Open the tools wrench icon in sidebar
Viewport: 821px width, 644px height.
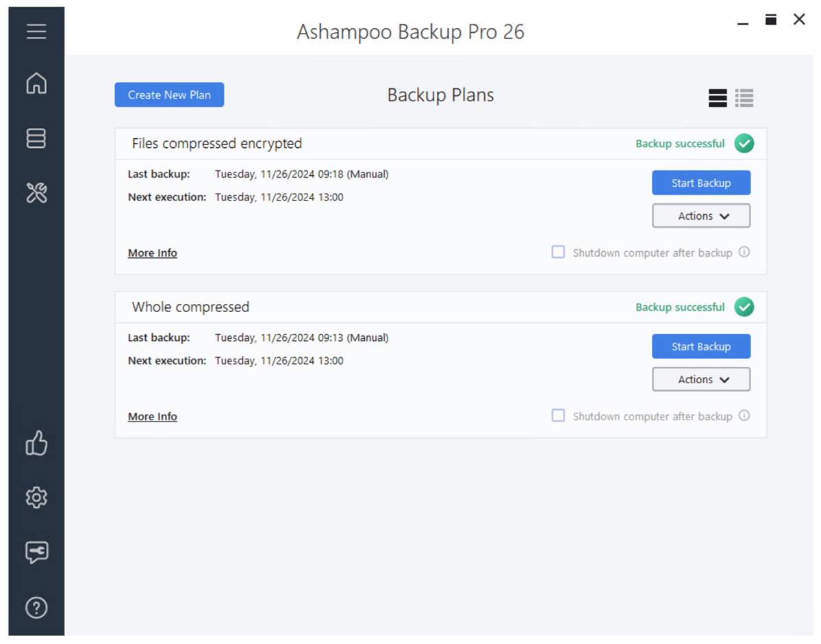(x=36, y=193)
